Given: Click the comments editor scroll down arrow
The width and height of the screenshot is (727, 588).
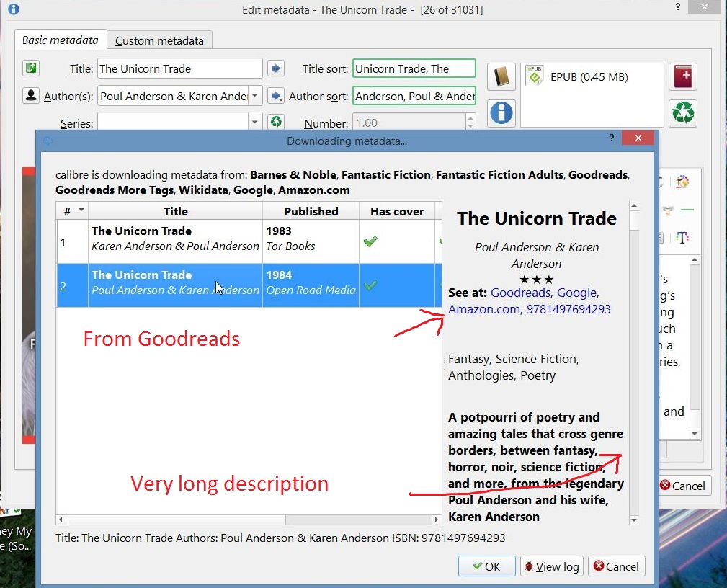Looking at the screenshot, I should [x=694, y=434].
